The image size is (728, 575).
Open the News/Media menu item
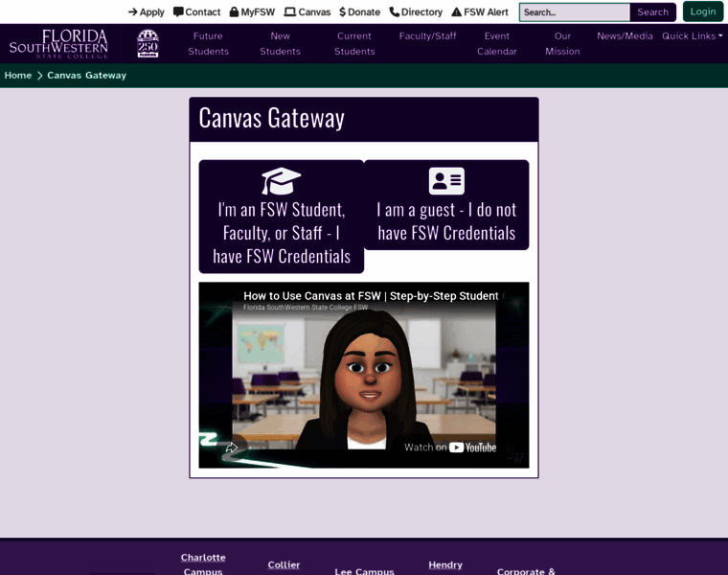pos(625,35)
